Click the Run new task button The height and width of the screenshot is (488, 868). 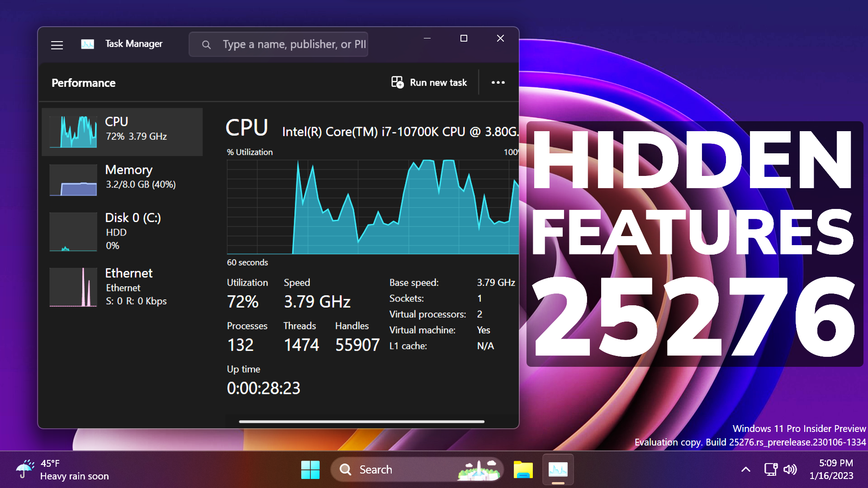click(x=428, y=82)
